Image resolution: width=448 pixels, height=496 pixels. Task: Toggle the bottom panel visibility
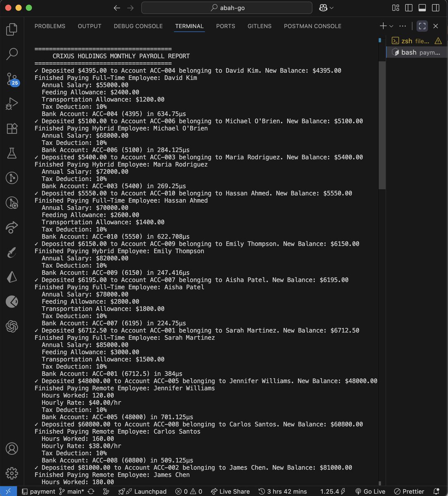[x=422, y=8]
